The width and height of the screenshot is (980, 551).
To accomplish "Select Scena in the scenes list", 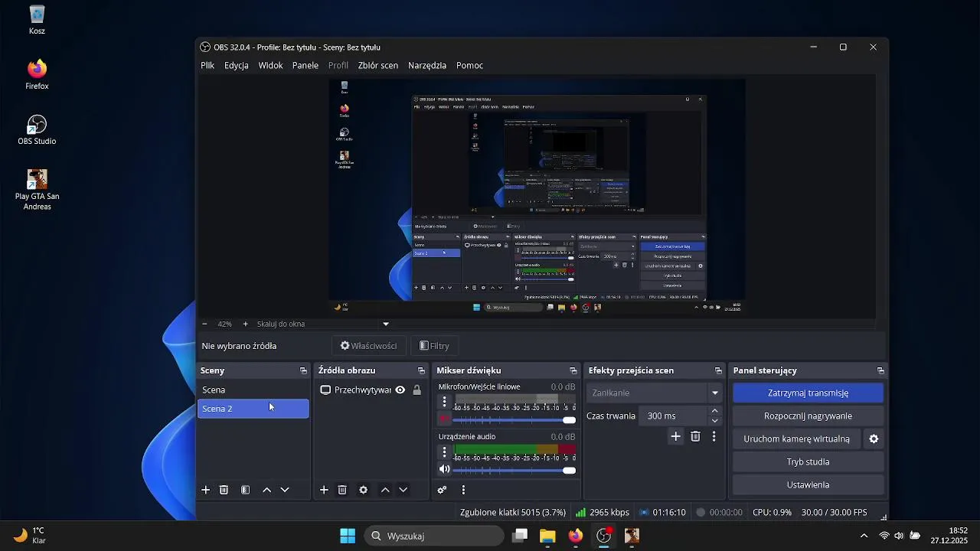I will 253,390.
